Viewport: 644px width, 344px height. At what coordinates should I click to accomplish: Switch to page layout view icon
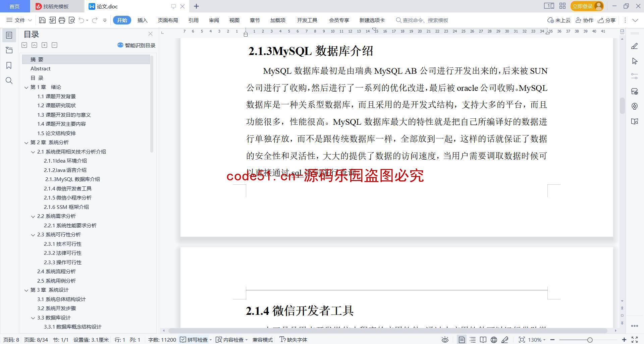[462, 340]
